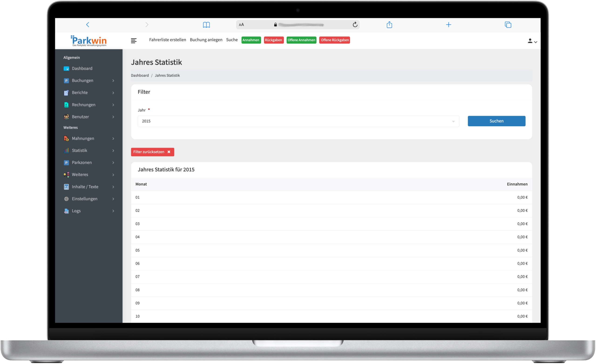Open Fahrerliste erstellen in top navigation

(x=167, y=40)
